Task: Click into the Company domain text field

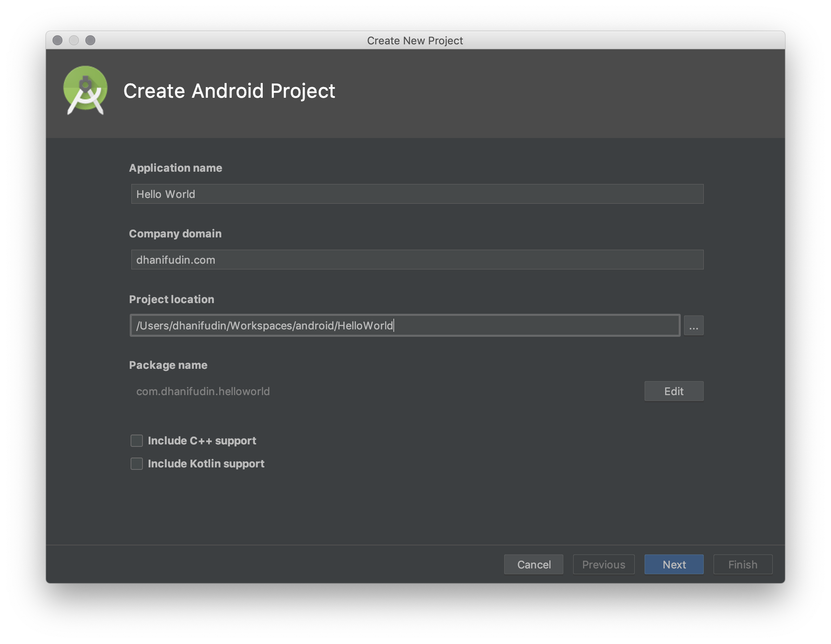Action: 417,260
